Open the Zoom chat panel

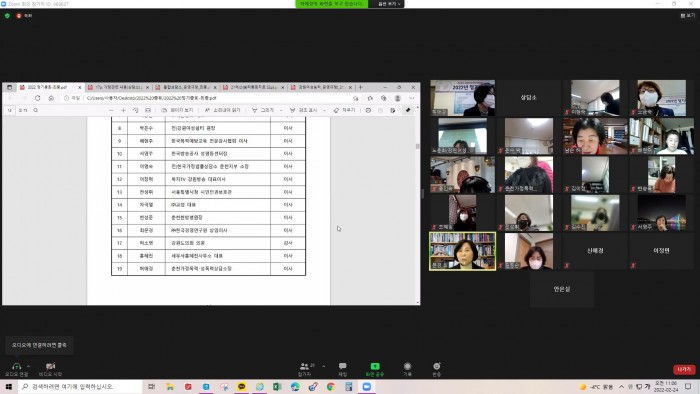(x=342, y=369)
